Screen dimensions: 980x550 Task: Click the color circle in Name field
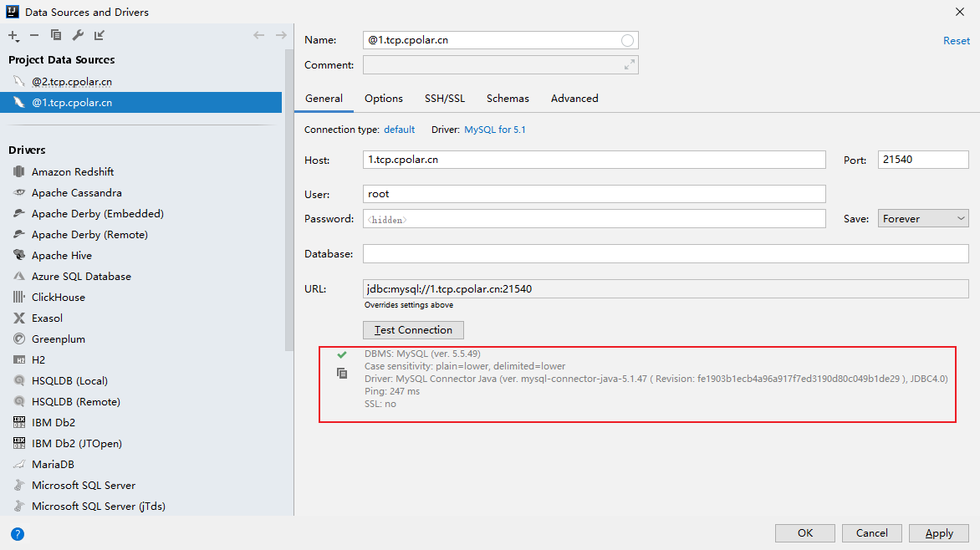point(627,41)
